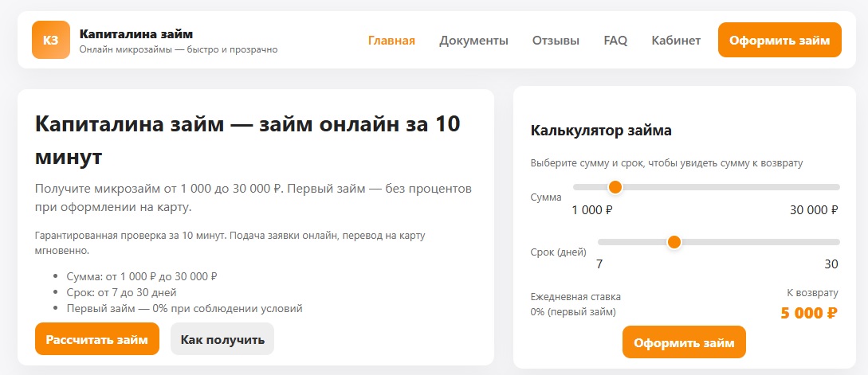Click the orange КЗ logo icon

51,40
